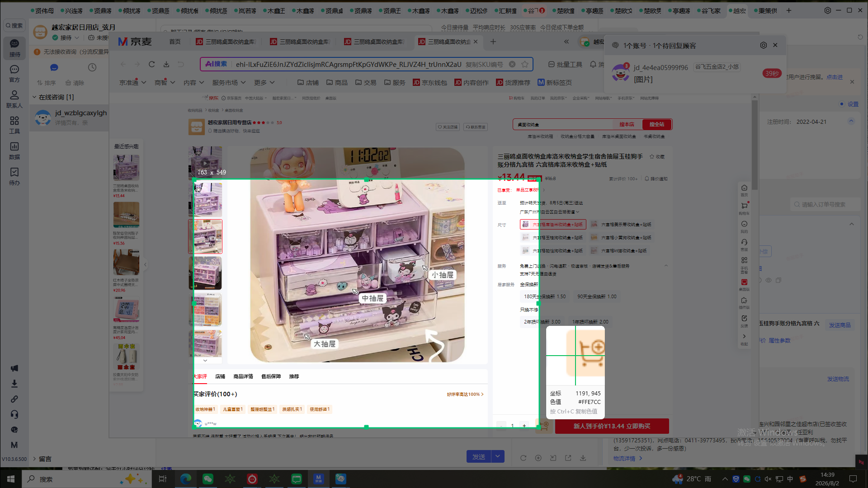Expand the 京准通 dropdown menu

point(132,83)
